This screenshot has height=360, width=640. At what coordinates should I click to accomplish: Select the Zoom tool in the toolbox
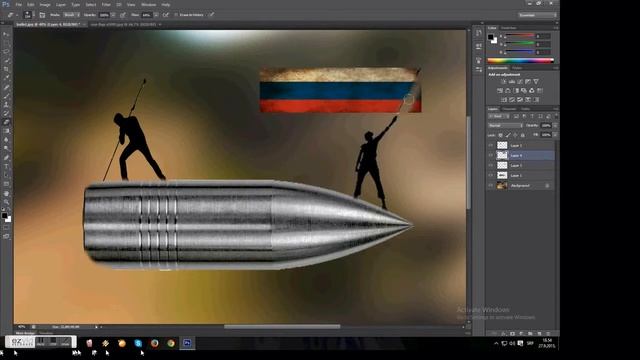6,202
